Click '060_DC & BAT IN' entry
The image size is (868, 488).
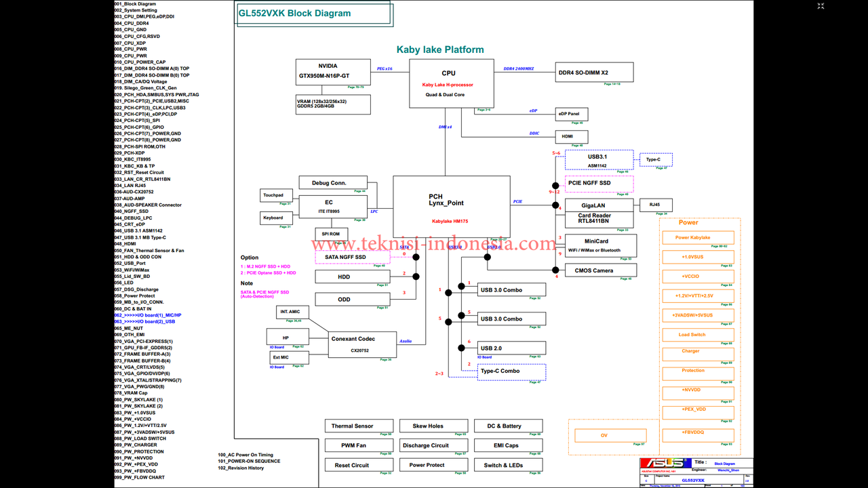click(133, 308)
